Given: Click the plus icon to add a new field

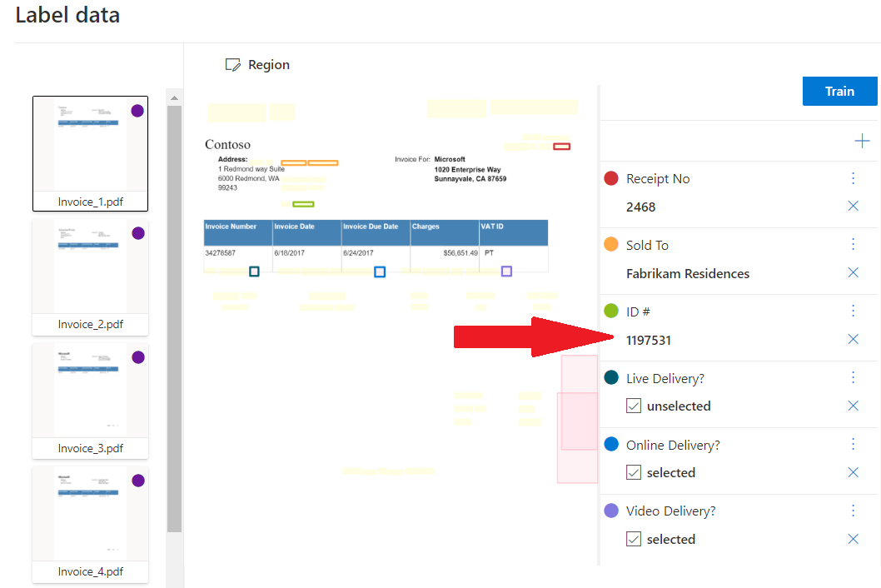Looking at the screenshot, I should pos(862,141).
